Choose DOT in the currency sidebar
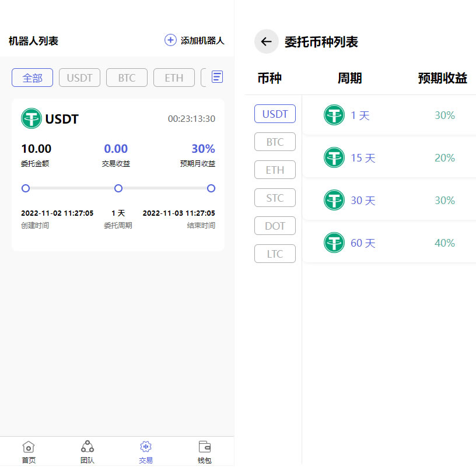Image resolution: width=476 pixels, height=467 pixels. [x=275, y=226]
